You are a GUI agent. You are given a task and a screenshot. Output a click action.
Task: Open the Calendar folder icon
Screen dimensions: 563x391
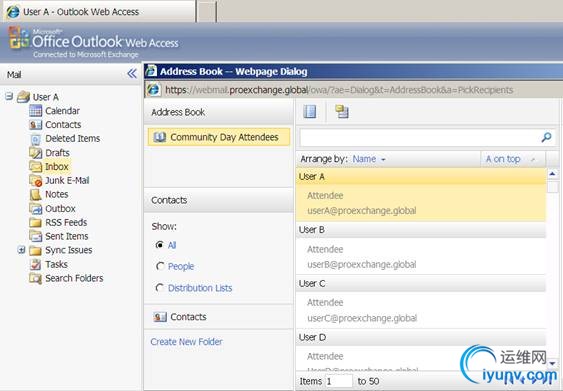click(35, 111)
